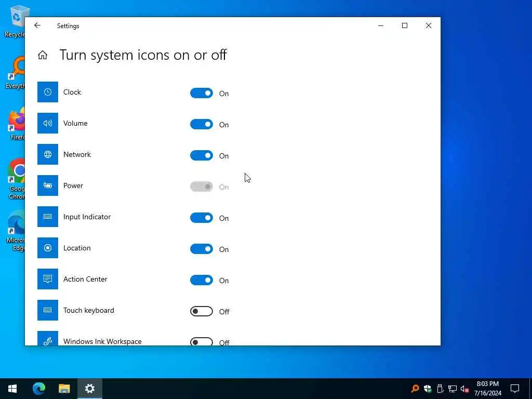Click the taskbar clock showing 8:03 PM
The image size is (532, 399).
point(487,389)
